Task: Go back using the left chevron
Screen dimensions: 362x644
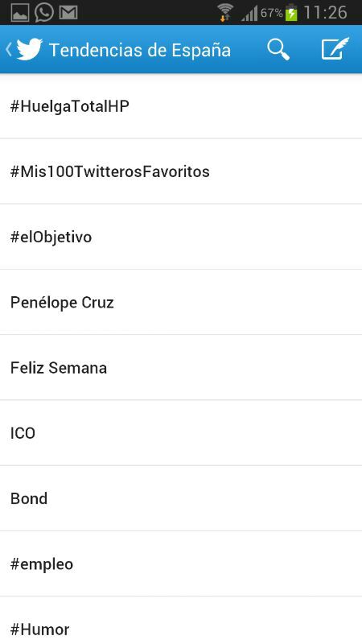Action: (x=8, y=50)
